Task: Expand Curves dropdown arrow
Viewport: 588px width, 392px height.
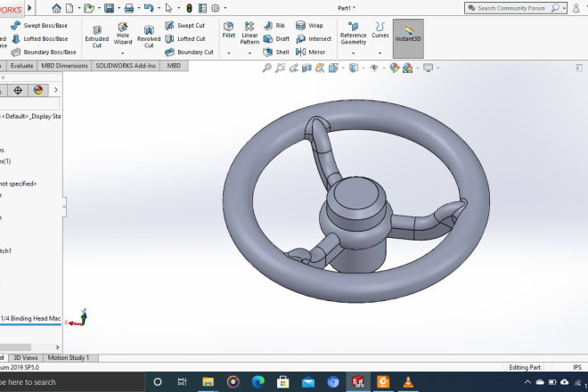Action: coord(380,53)
